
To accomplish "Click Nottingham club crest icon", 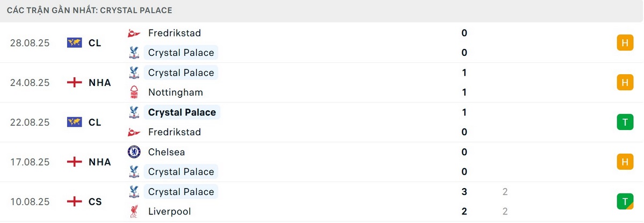I will click(134, 92).
